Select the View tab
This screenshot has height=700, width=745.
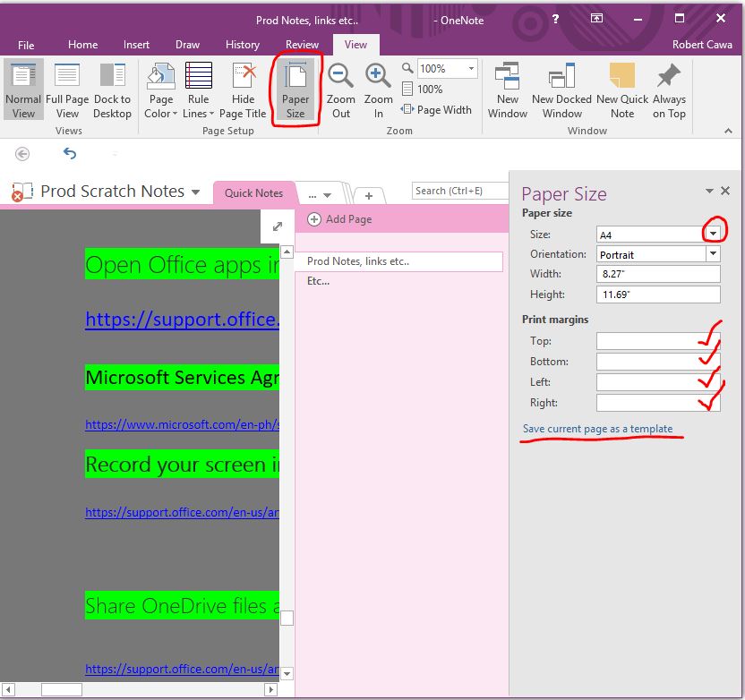click(355, 45)
